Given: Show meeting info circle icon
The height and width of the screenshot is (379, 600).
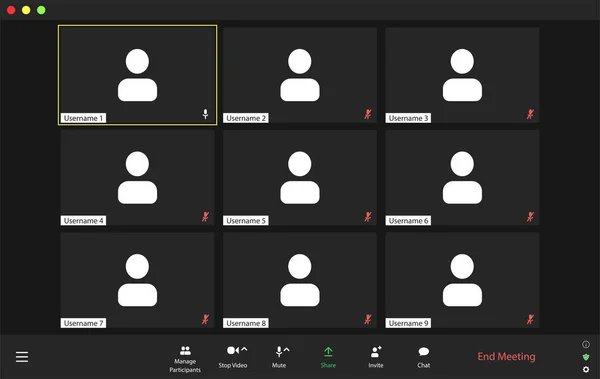Looking at the screenshot, I should [x=586, y=345].
